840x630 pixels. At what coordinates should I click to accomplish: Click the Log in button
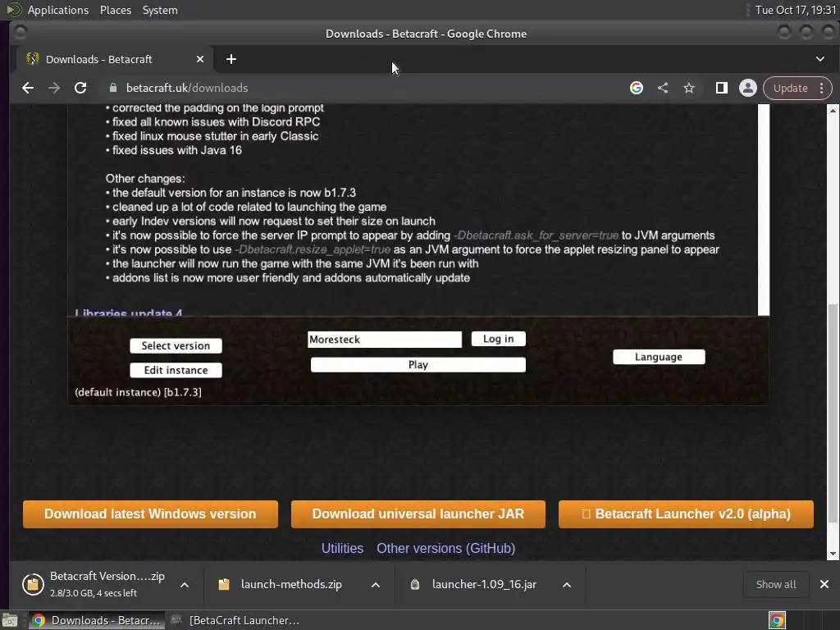(x=498, y=339)
